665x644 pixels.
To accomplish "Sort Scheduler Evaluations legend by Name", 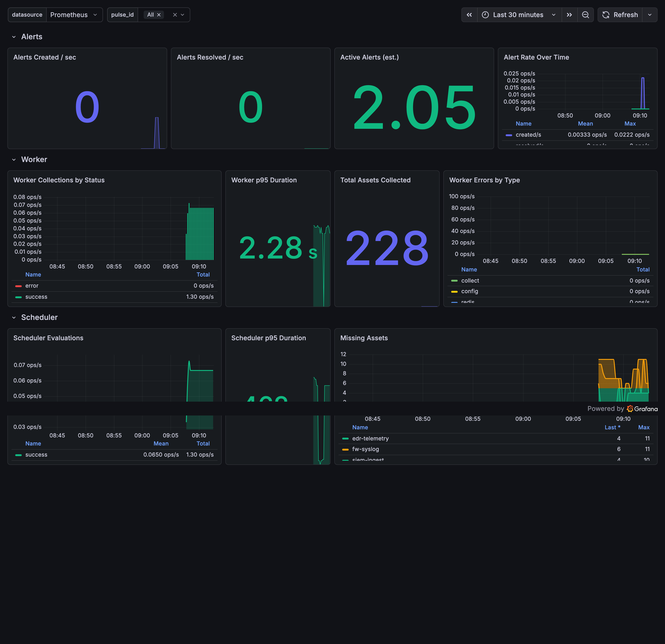I will (x=33, y=444).
